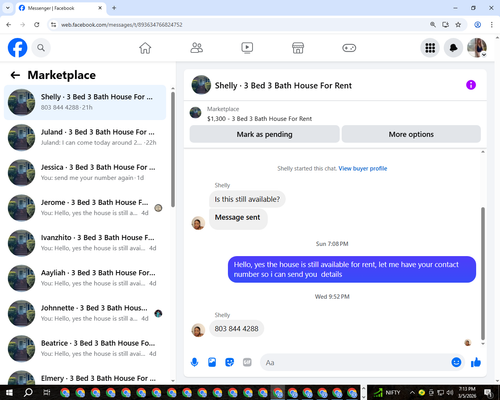Click the 'Is this still available?' message
Image resolution: width=500 pixels, height=400 pixels.
click(247, 199)
